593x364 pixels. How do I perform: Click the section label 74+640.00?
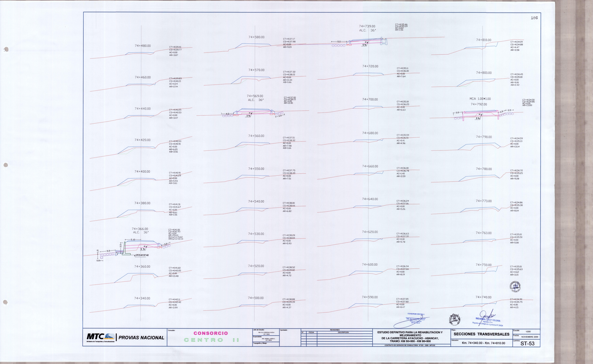point(370,199)
